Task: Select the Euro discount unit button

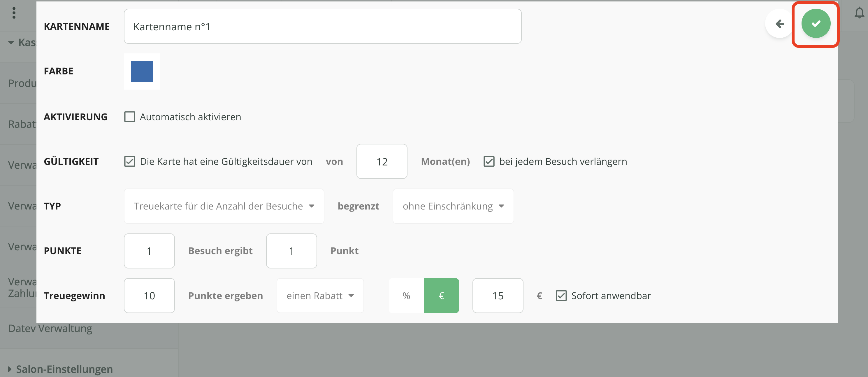Action: pos(441,296)
